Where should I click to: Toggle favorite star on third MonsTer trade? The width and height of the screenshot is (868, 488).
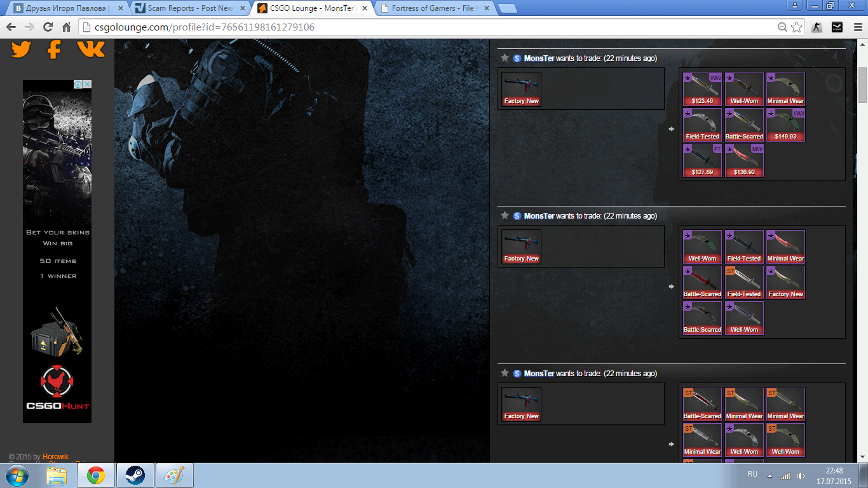[505, 373]
